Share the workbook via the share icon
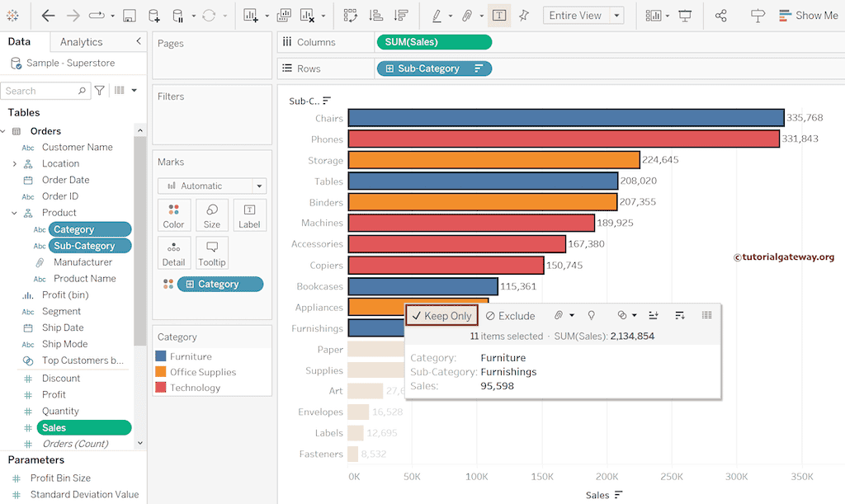Viewport: 845px width, 504px height. pos(720,15)
